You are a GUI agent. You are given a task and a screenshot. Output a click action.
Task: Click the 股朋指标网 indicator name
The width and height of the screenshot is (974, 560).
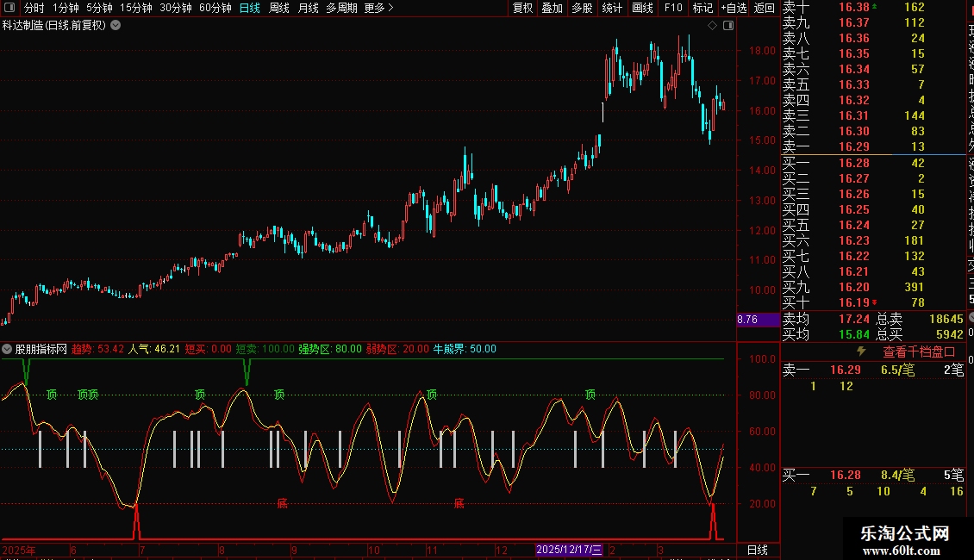coord(41,349)
